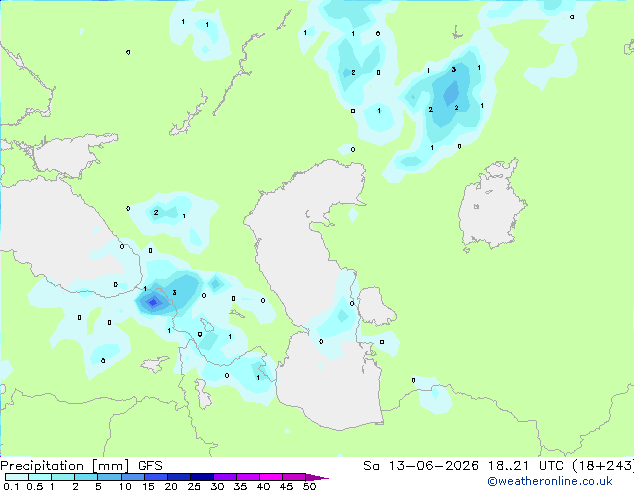
Task: Pick the legend swatch between 2 and 5
Action: 86,477
